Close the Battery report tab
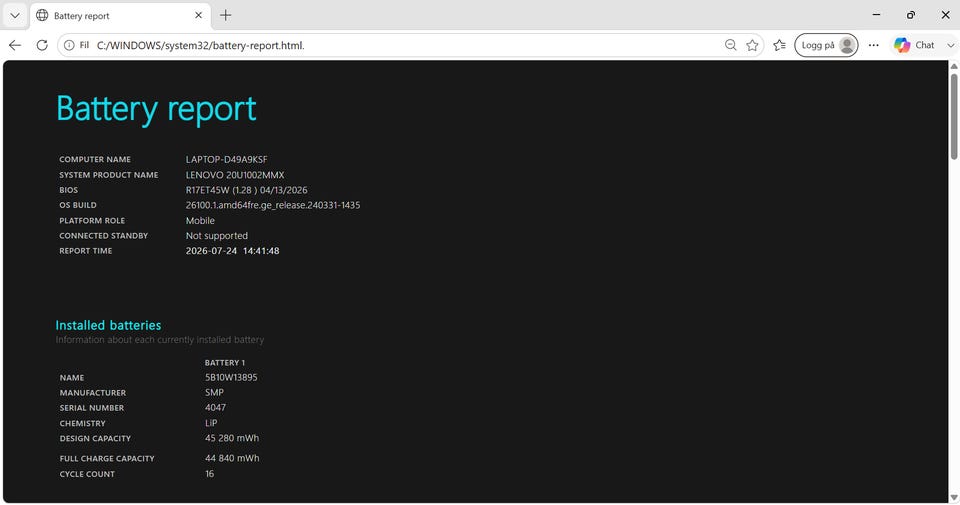960x505 pixels. [x=198, y=15]
